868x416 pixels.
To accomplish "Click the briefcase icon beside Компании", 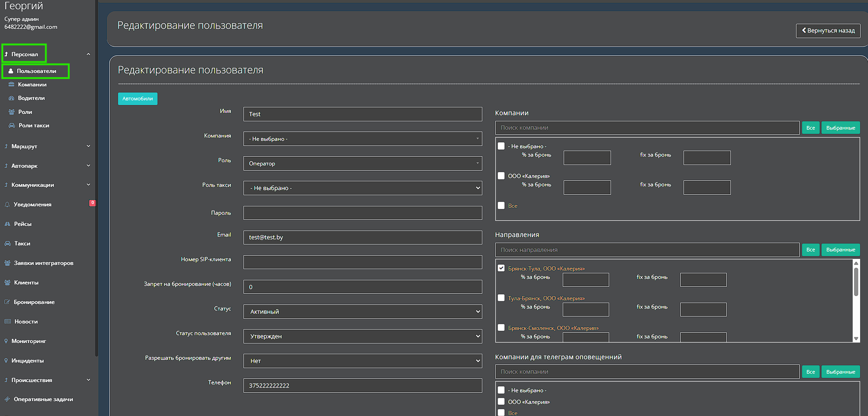I will coord(12,85).
